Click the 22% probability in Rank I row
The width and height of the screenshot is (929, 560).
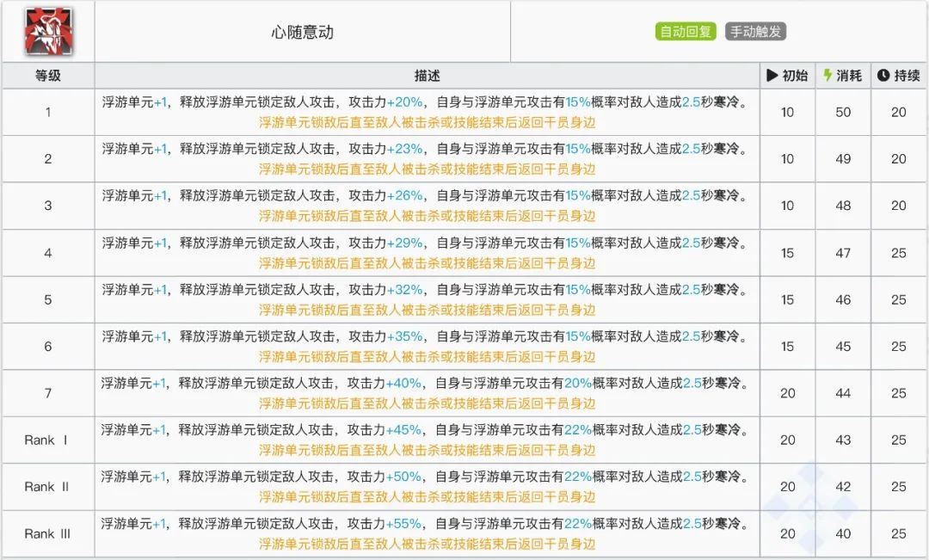578,430
